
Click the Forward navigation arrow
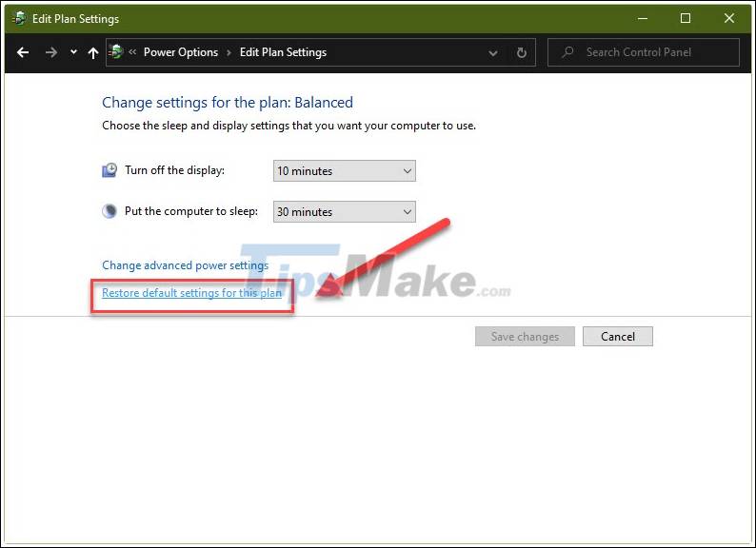coord(50,53)
